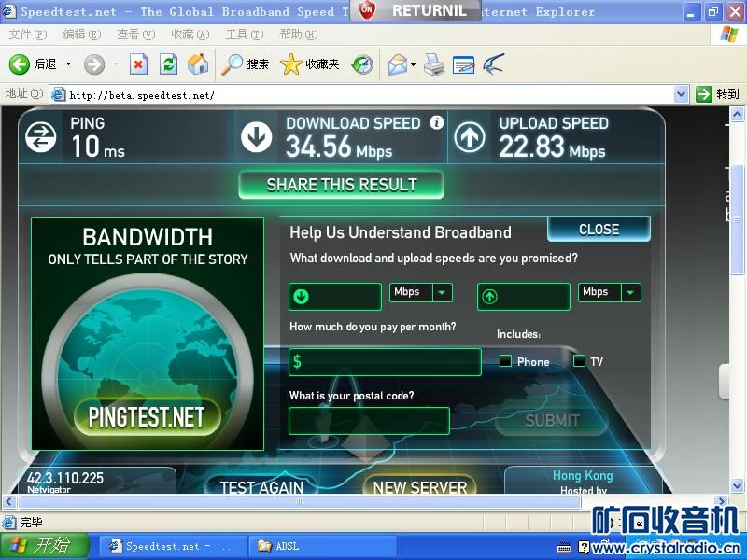This screenshot has width=747, height=560.
Task: Open the Mail button dropdown arrow
Action: click(x=413, y=64)
